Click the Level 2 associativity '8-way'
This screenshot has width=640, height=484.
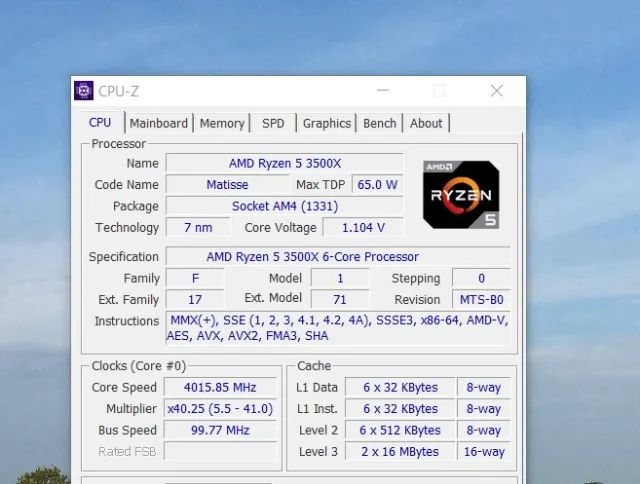[484, 430]
